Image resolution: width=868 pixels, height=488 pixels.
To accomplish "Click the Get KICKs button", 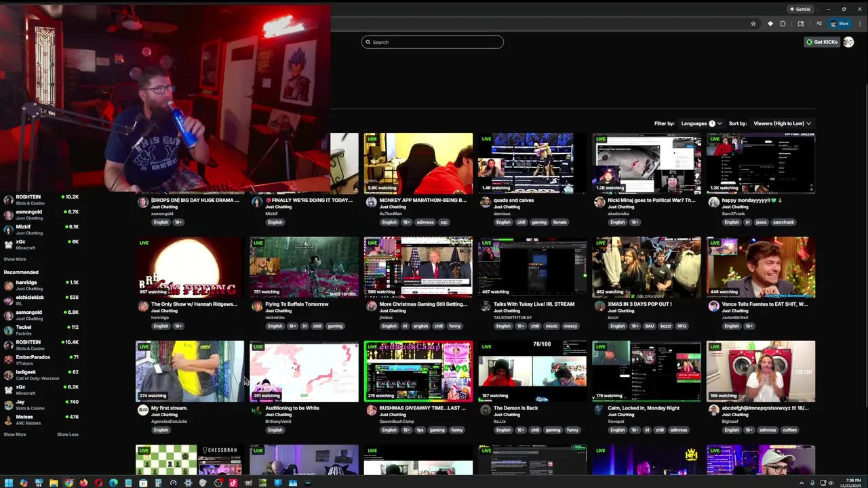I will [x=822, y=42].
